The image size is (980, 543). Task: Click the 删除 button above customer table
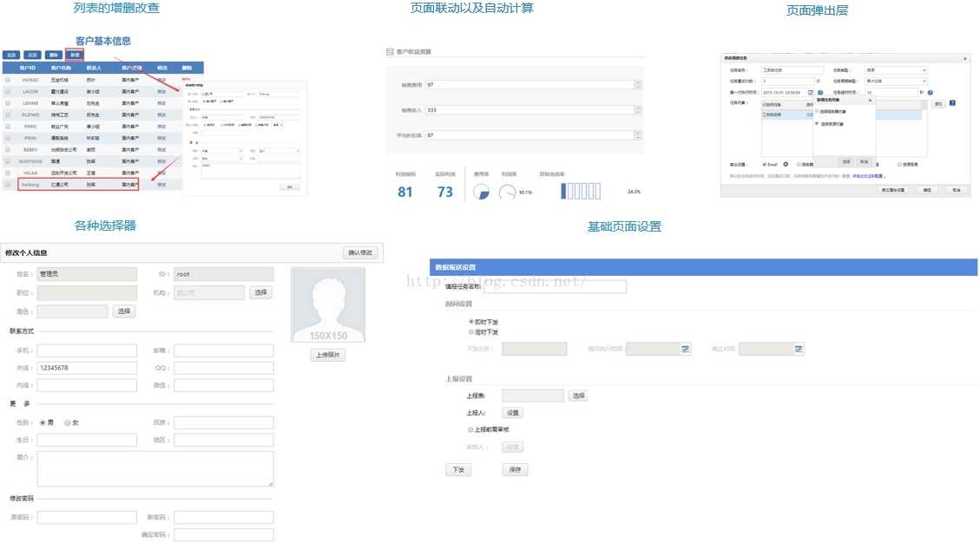[x=53, y=55]
